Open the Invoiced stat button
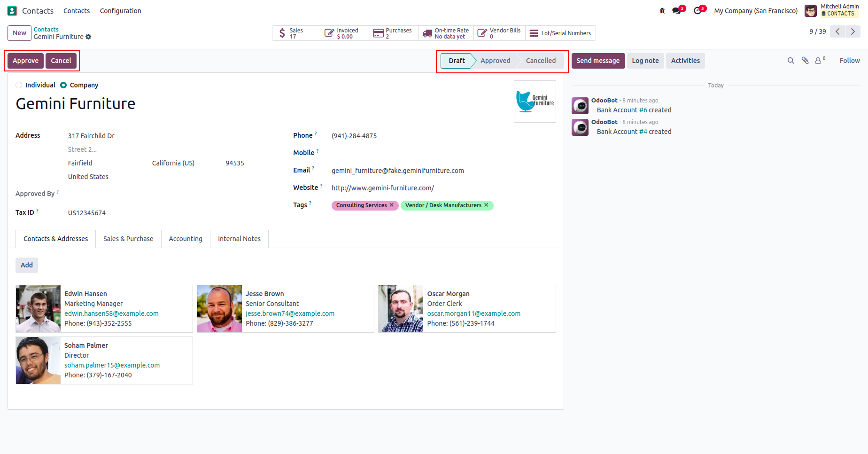 (346, 33)
